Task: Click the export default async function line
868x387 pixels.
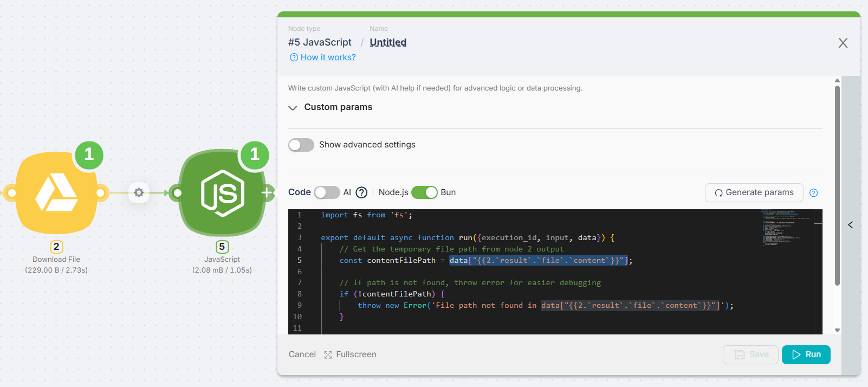Action: (x=468, y=238)
